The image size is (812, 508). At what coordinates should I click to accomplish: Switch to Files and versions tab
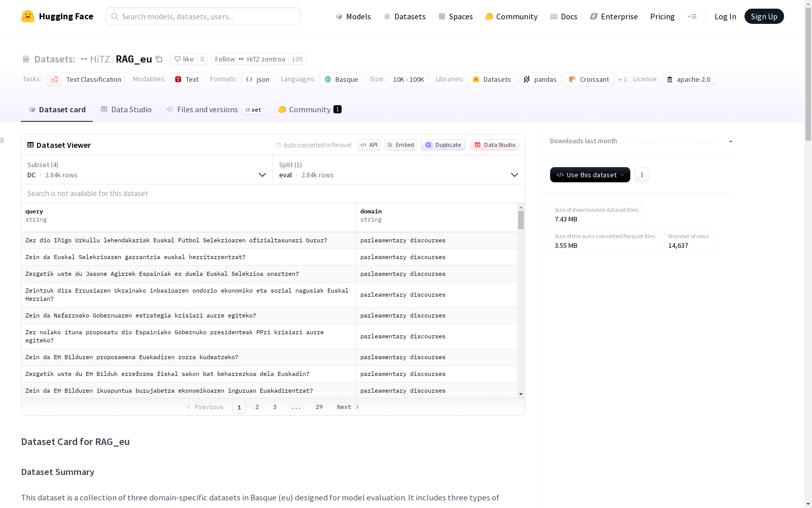point(215,110)
